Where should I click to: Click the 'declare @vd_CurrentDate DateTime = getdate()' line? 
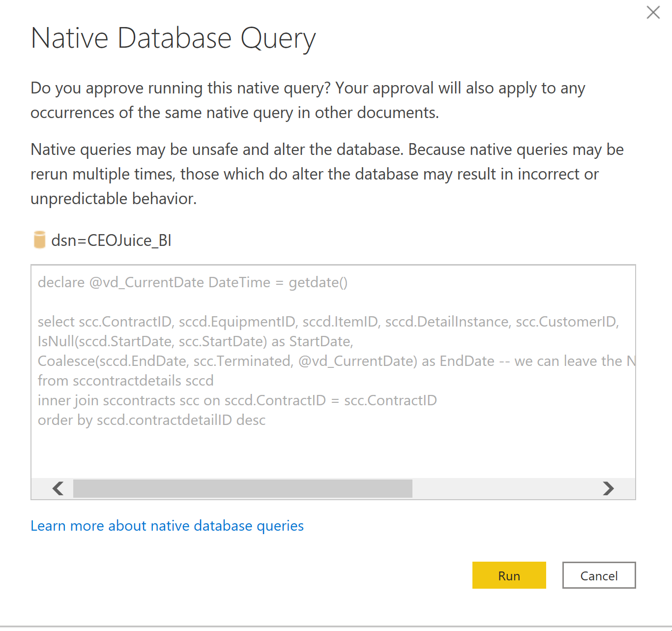(x=193, y=282)
